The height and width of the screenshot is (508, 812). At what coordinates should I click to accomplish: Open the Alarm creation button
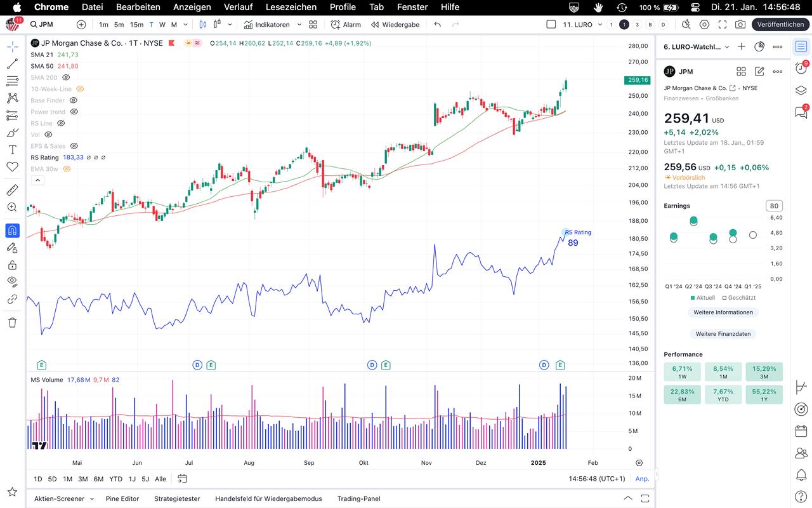pos(346,25)
